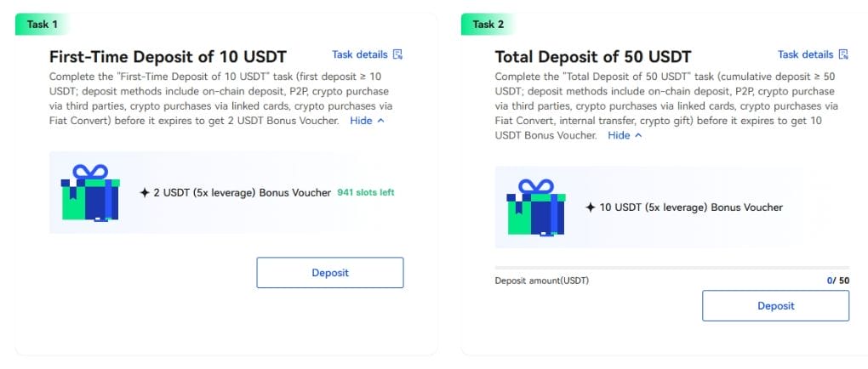Screen dimensions: 868x369
Task: Click the 0/50 deposit counter
Action: (838, 281)
